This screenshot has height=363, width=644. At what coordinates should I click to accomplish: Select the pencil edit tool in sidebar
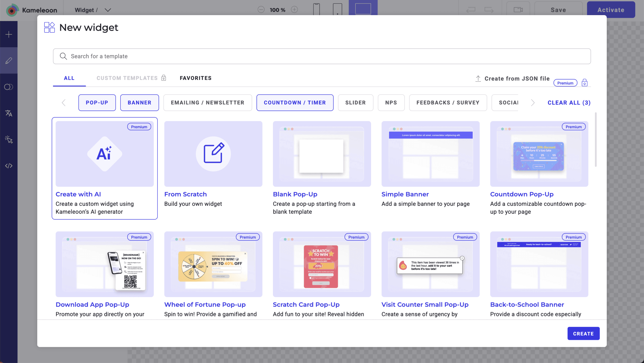9,61
